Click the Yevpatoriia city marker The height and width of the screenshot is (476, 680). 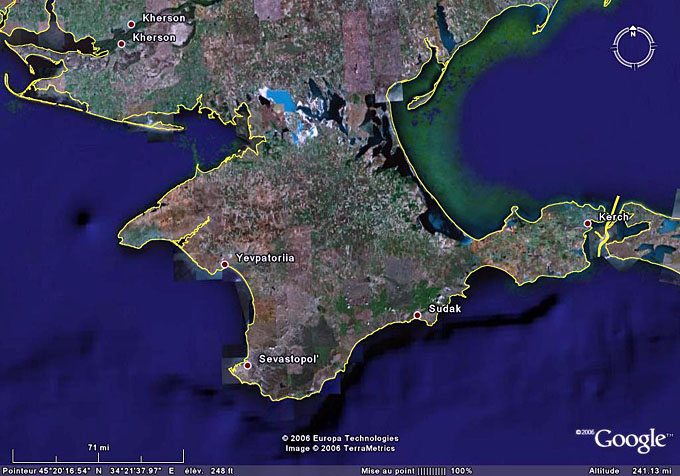pos(225,264)
